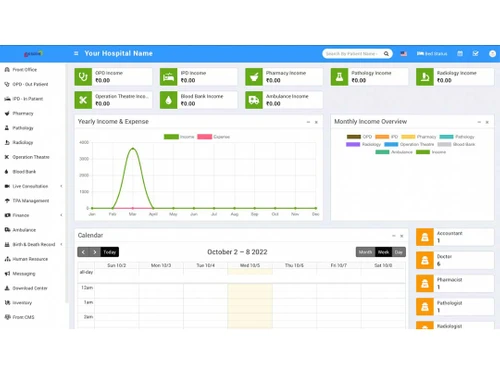Viewport: 500px width, 375px height.
Task: Open Bed Status from the header
Action: (x=432, y=54)
